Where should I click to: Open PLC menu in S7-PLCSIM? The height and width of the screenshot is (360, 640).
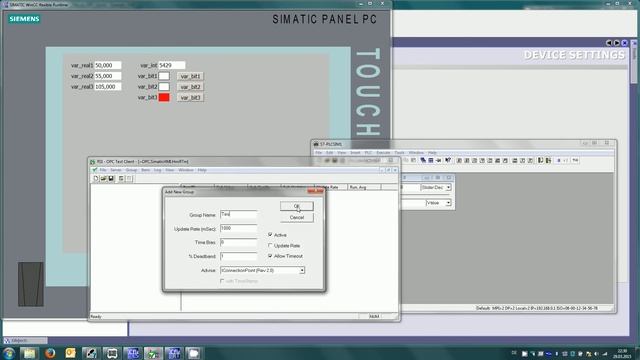368,153
